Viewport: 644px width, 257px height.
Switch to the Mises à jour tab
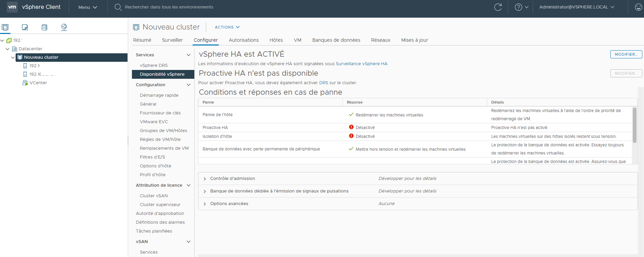[x=414, y=40]
